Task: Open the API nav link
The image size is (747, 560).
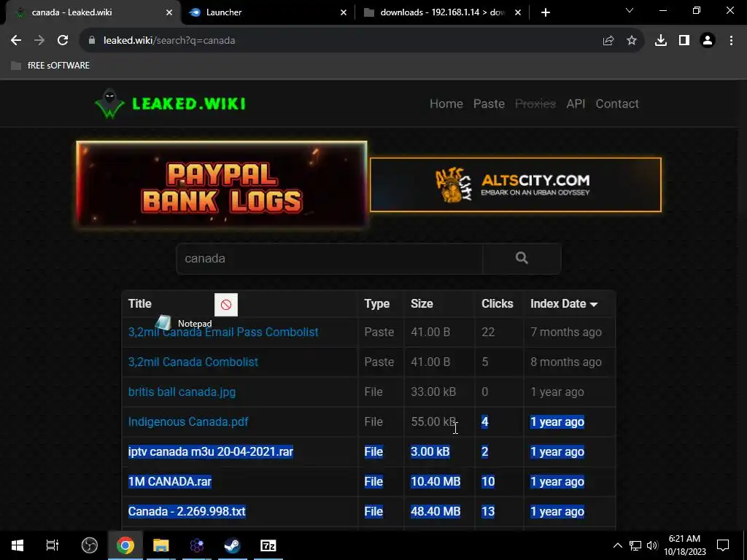Action: pyautogui.click(x=576, y=104)
